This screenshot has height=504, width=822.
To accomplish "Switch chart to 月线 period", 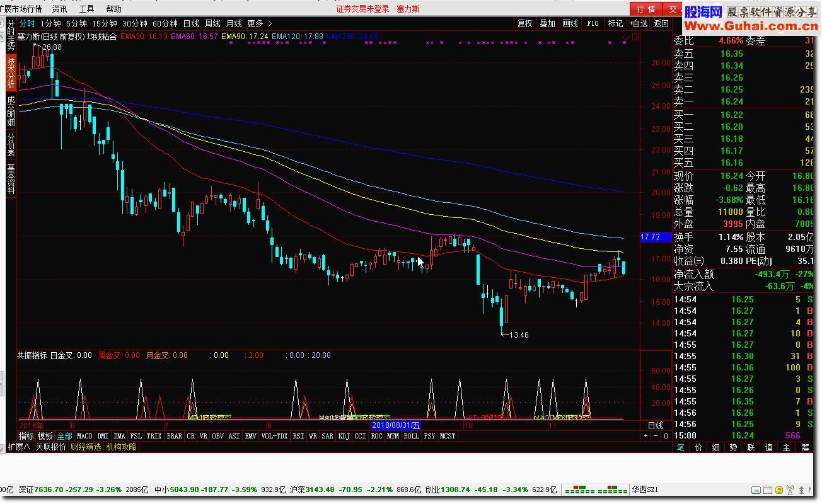I will (x=234, y=23).
